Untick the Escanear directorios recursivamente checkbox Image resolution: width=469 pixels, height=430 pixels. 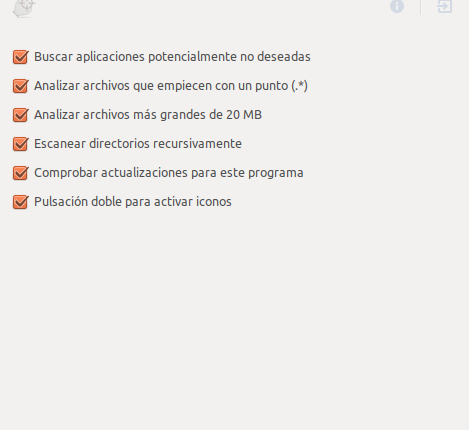[20, 144]
